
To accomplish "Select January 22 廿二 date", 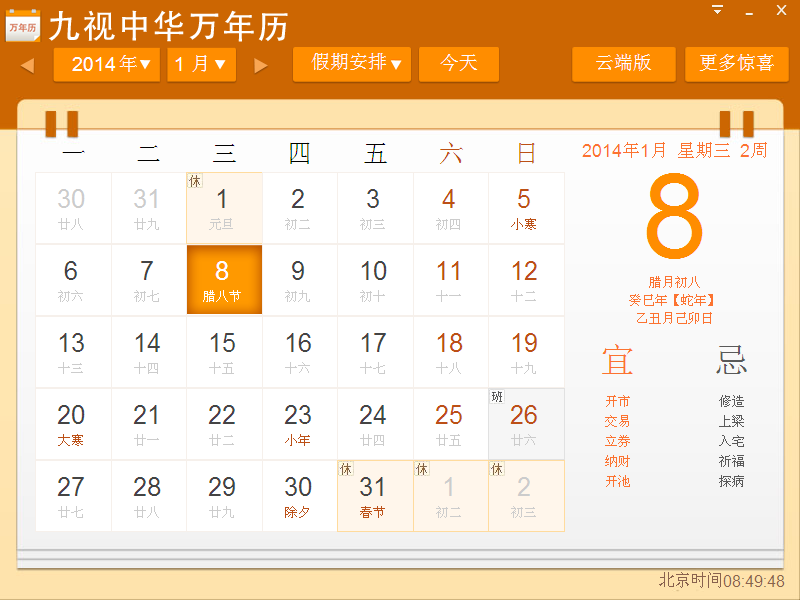I will pyautogui.click(x=224, y=424).
